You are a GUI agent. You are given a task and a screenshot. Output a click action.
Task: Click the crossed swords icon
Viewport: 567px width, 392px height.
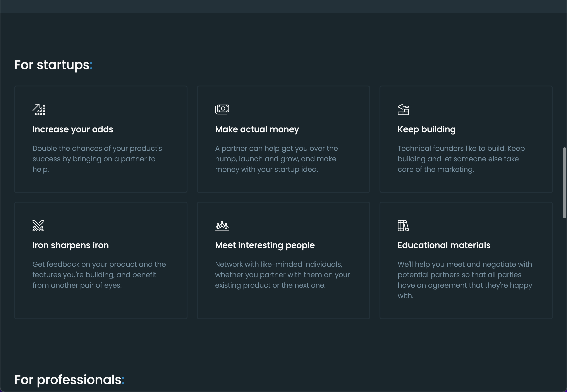[38, 225]
